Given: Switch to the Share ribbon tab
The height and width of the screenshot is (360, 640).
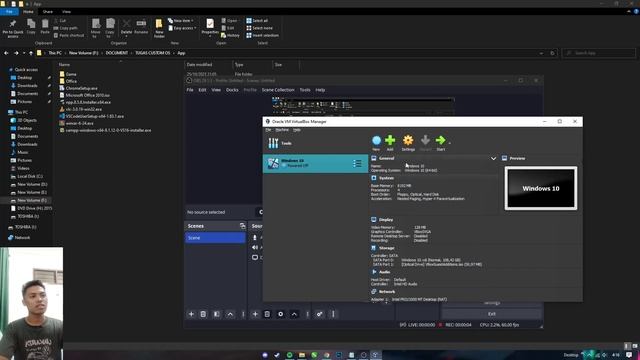Looking at the screenshot, I should tap(48, 12).
